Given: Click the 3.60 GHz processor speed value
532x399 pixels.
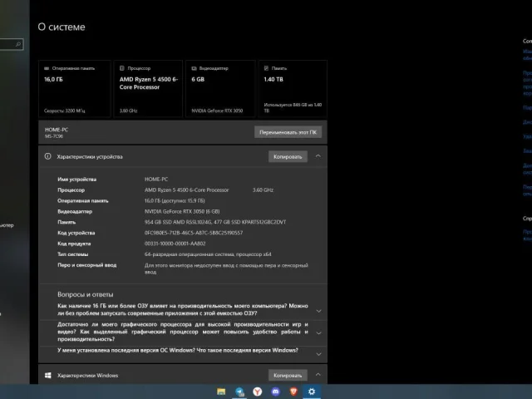Looking at the screenshot, I should [263, 190].
